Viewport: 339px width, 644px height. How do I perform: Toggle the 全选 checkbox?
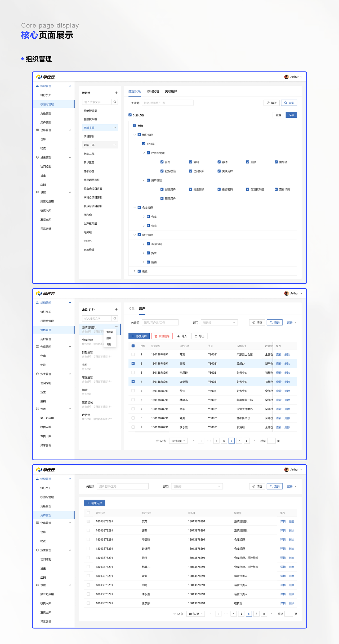click(x=135, y=126)
